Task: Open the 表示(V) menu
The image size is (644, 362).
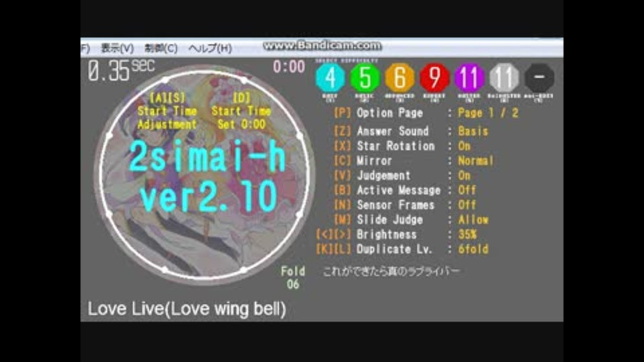Action: point(117,48)
